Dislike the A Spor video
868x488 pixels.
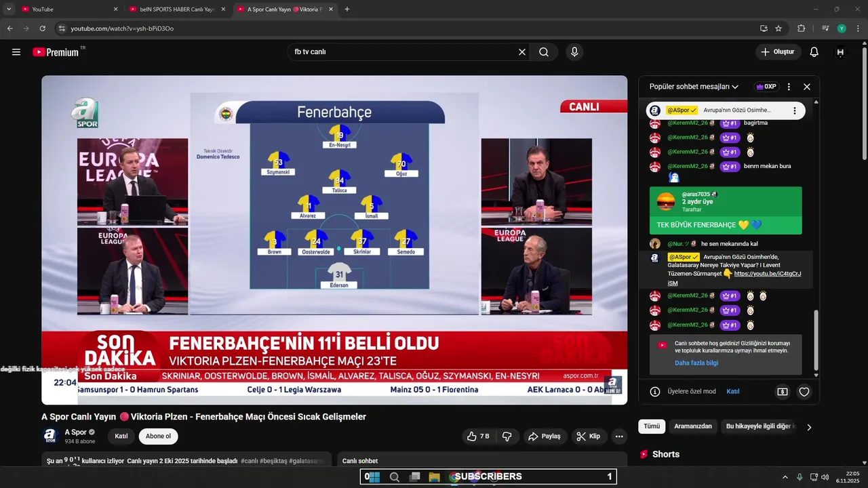507,436
